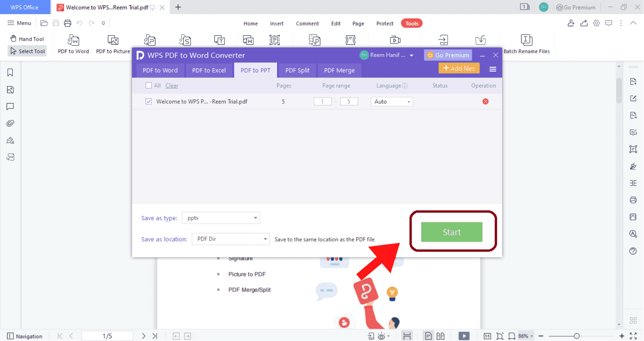Open the Language Auto dropdown

[392, 102]
